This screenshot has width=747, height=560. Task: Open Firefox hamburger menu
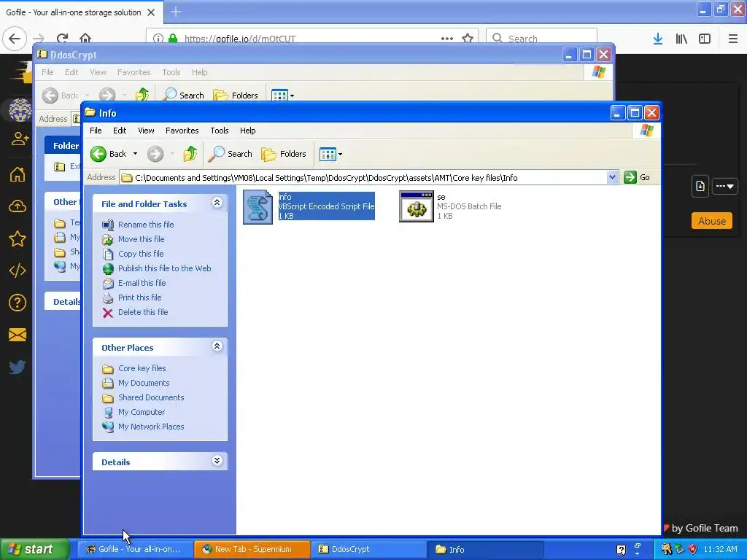[733, 39]
